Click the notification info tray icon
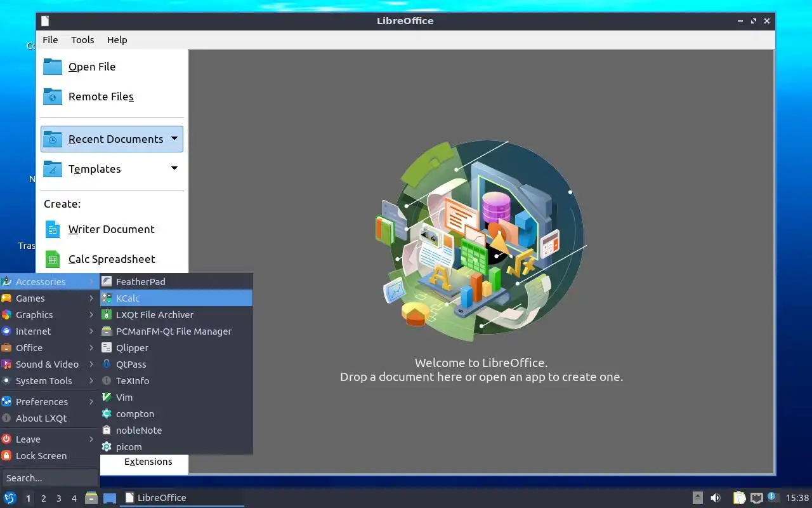The image size is (812, 508). click(x=772, y=497)
